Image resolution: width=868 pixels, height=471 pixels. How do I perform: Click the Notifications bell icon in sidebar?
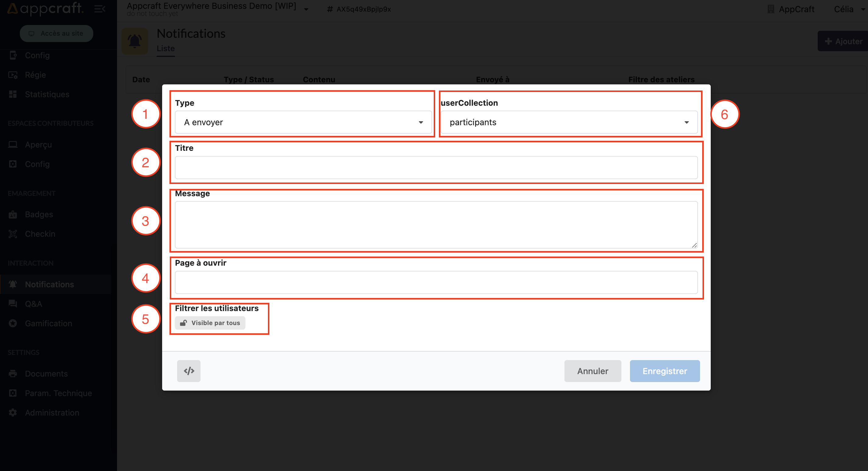(13, 284)
